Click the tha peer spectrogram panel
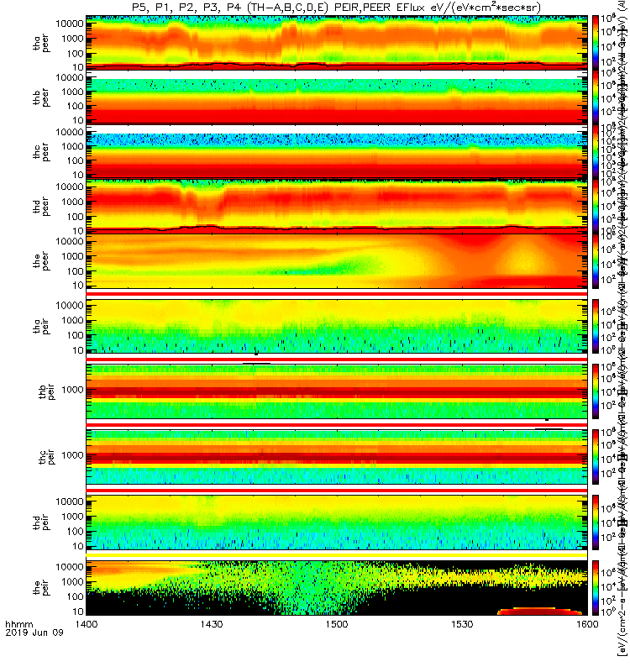The height and width of the screenshot is (672, 630). [337, 43]
